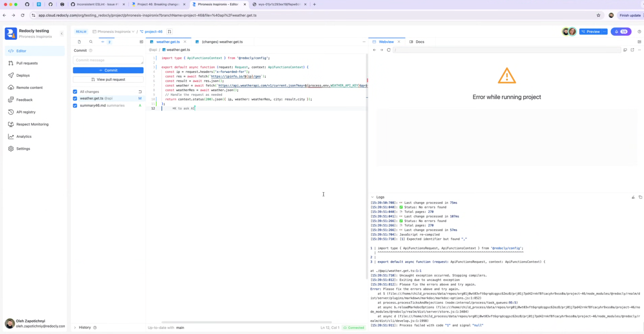
Task: Toggle Webview device preview icon
Action: [625, 50]
